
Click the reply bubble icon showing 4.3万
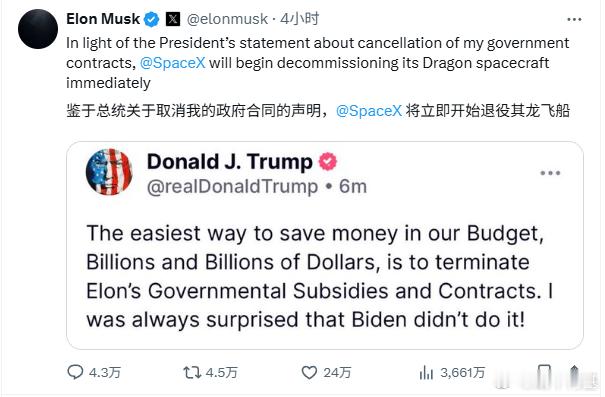[75, 372]
